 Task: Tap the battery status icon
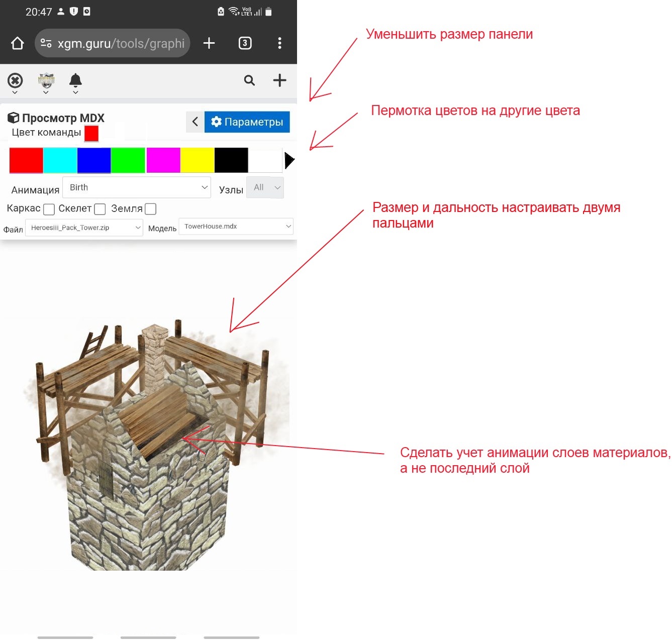(x=268, y=12)
